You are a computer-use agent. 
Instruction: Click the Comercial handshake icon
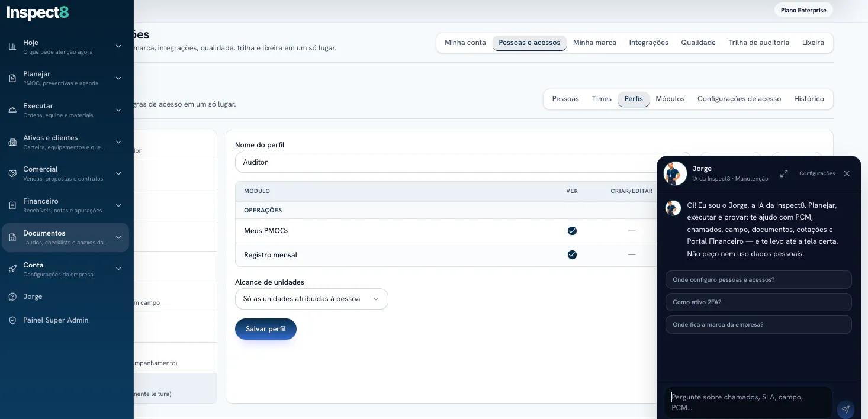pos(12,173)
